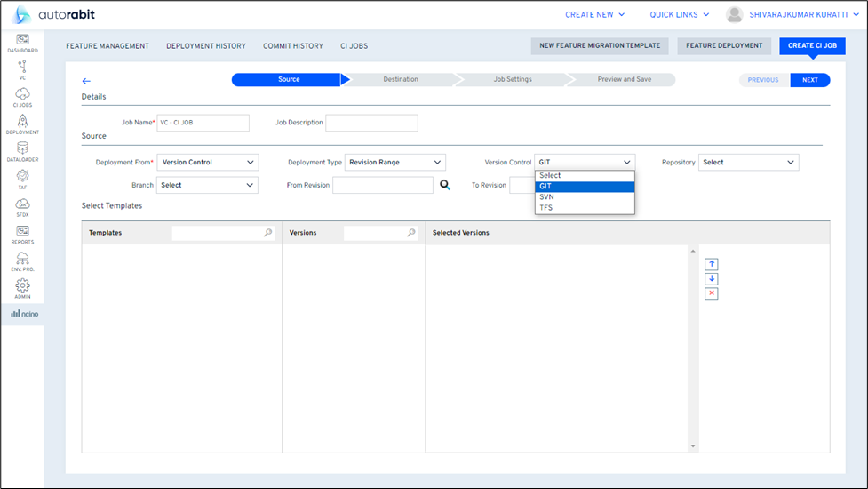The image size is (868, 489).
Task: Click the Job Description input field
Action: pyautogui.click(x=371, y=123)
